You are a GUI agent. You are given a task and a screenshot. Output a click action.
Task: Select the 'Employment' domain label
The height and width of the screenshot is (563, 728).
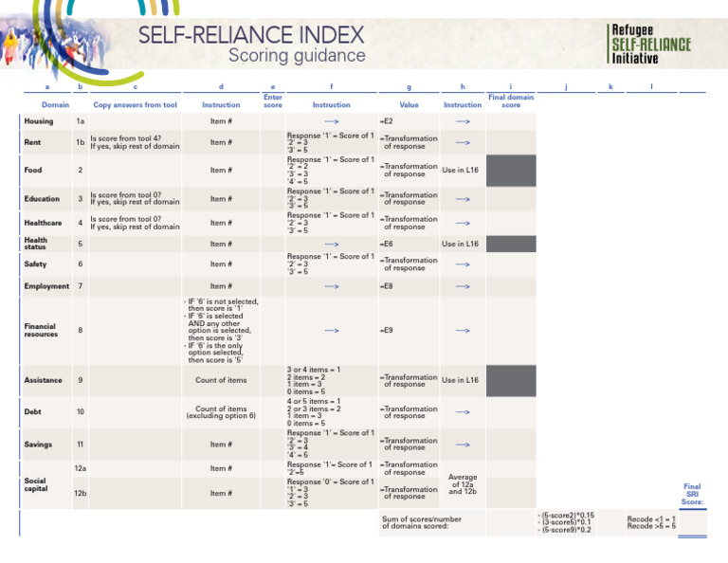point(46,286)
